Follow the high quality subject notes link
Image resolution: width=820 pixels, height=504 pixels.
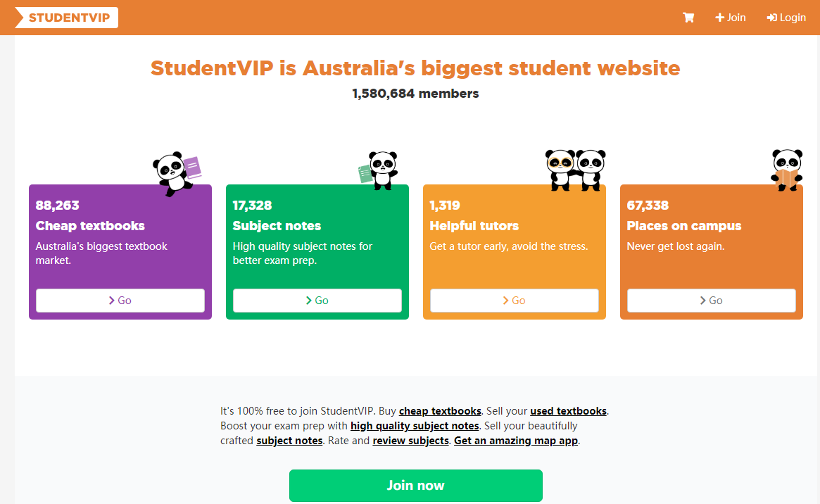pyautogui.click(x=415, y=426)
